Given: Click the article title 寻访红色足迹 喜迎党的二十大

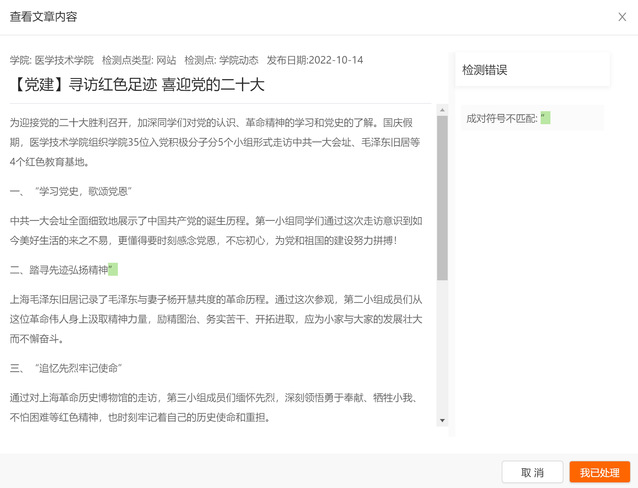Looking at the screenshot, I should (138, 84).
